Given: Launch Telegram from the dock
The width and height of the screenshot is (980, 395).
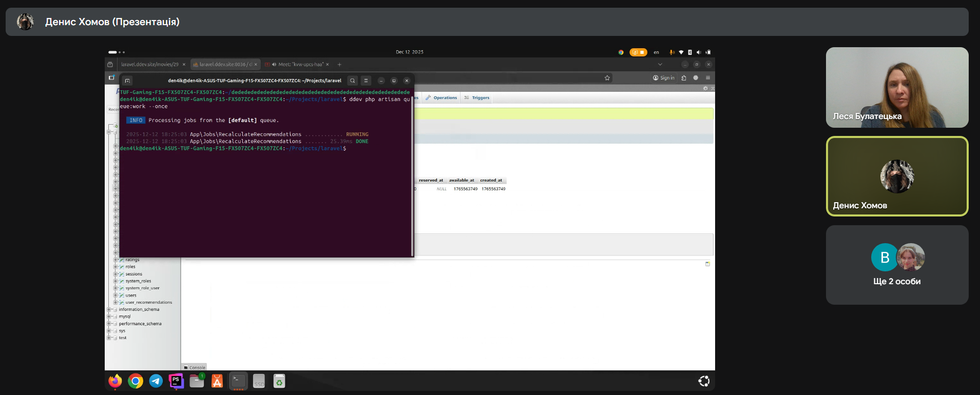Looking at the screenshot, I should point(156,381).
